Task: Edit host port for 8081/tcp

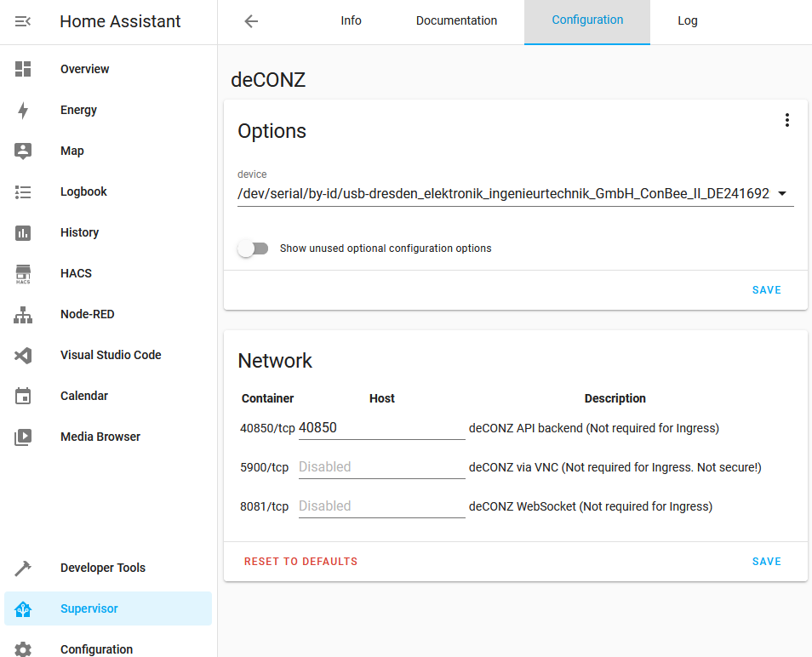Action: click(381, 506)
